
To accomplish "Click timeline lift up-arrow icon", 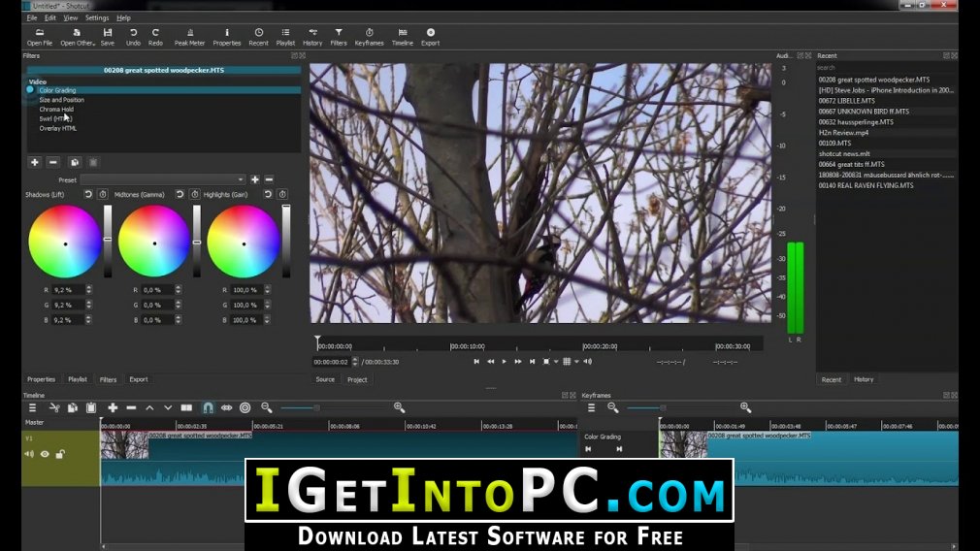I will point(149,408).
